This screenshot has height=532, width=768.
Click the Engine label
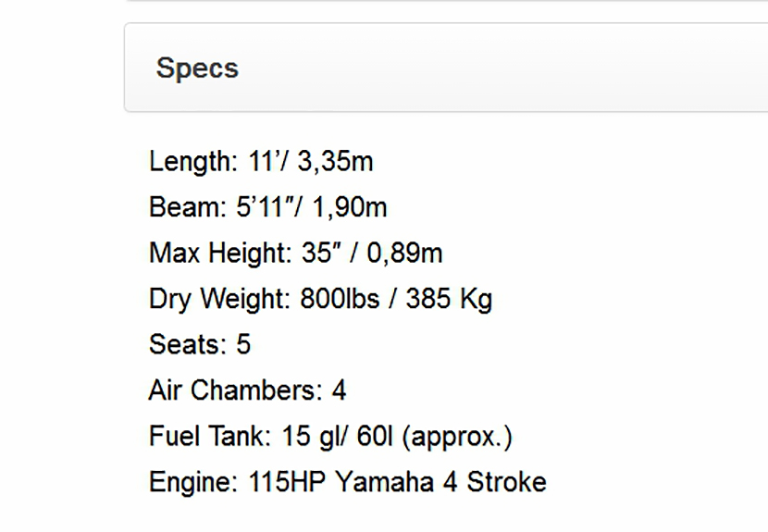coord(194,482)
